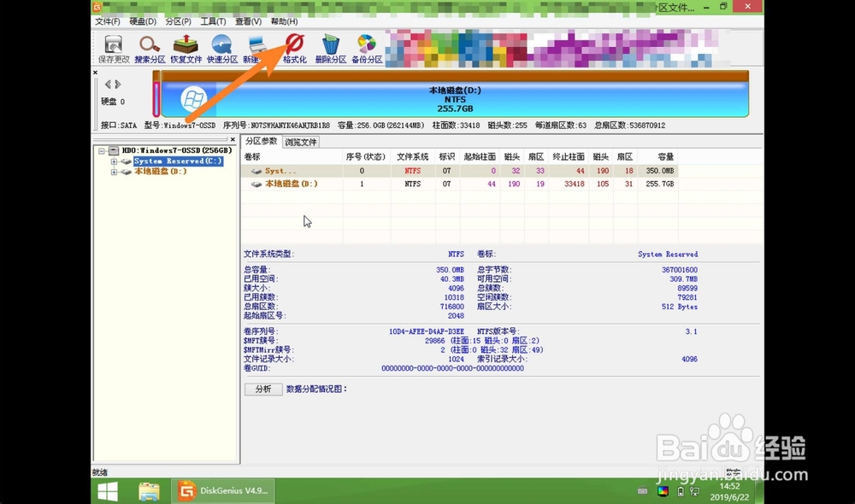
Task: Click the DiskGenius title bar app icon
Action: tap(97, 7)
